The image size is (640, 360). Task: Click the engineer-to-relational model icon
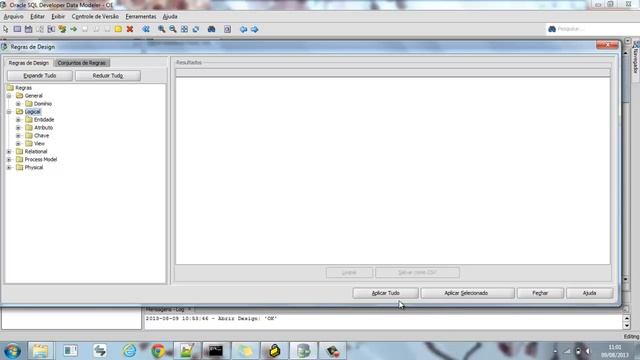click(x=146, y=29)
